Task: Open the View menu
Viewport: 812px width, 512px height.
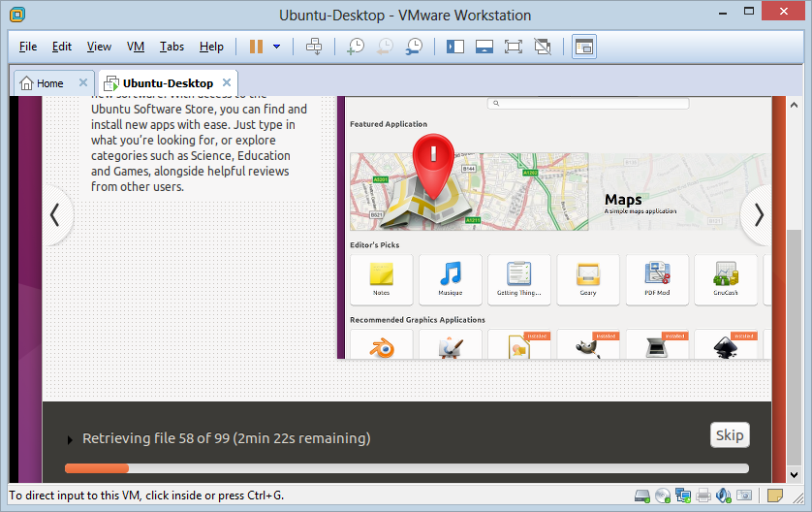Action: (x=99, y=47)
